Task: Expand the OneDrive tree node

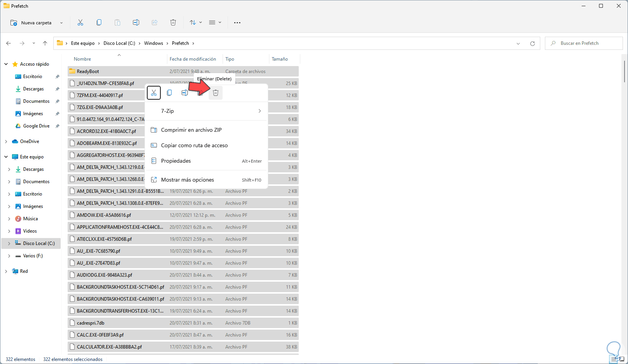Action: tap(6, 141)
